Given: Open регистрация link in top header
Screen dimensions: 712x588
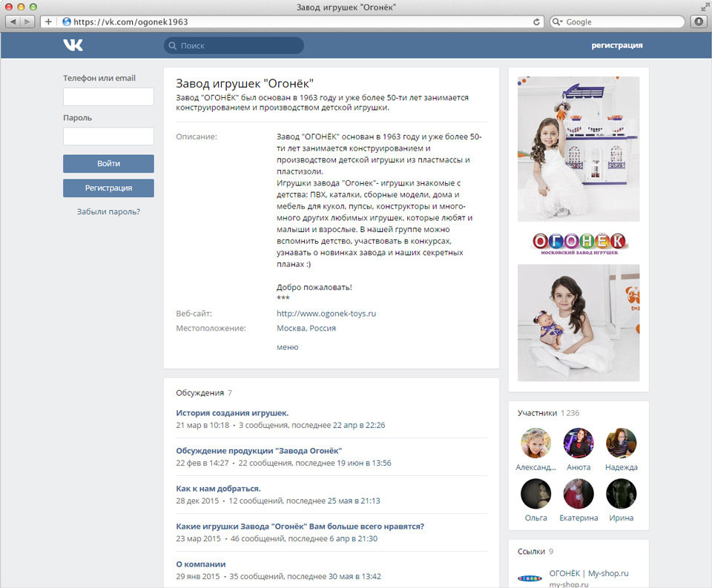Looking at the screenshot, I should coord(616,45).
